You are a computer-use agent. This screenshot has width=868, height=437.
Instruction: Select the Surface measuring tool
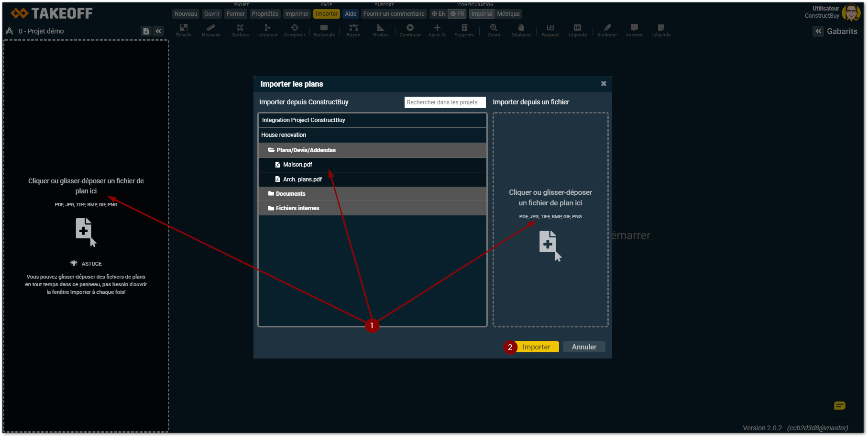tap(240, 30)
